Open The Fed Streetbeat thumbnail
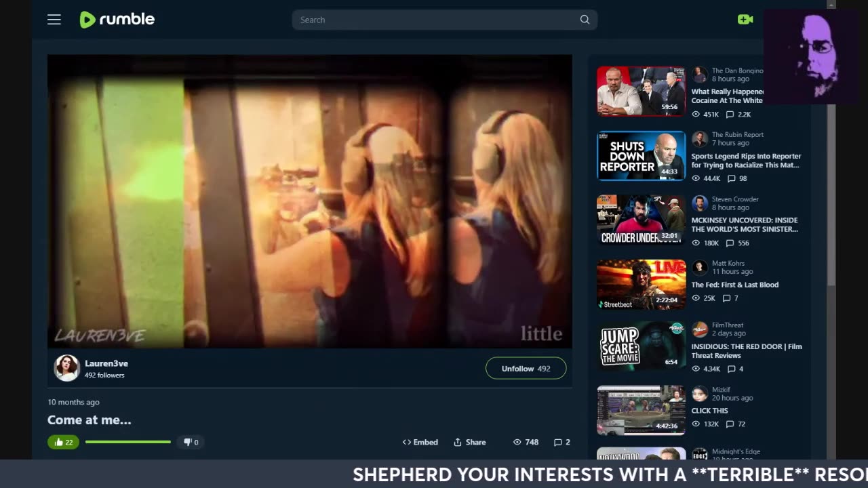868x488 pixels. (641, 285)
